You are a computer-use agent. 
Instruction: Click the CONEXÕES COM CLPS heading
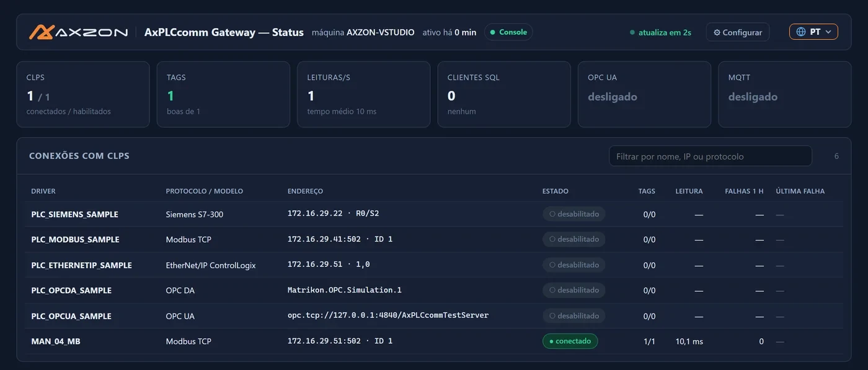[x=79, y=156]
